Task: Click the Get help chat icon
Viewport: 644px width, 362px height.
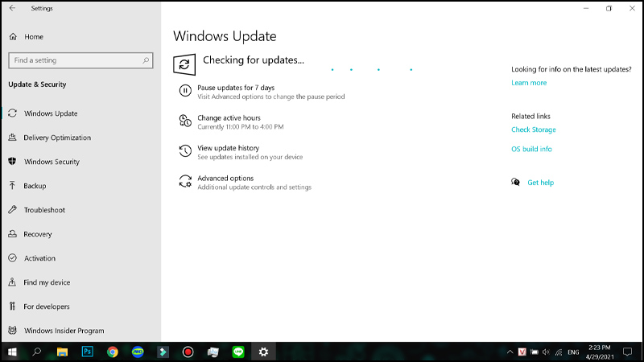Action: click(x=515, y=182)
